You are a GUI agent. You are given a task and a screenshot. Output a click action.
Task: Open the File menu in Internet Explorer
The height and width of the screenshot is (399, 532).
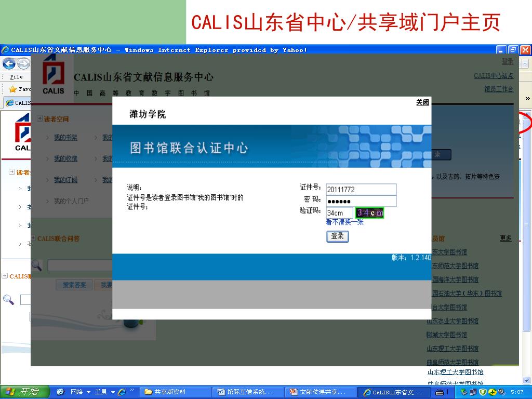16,77
